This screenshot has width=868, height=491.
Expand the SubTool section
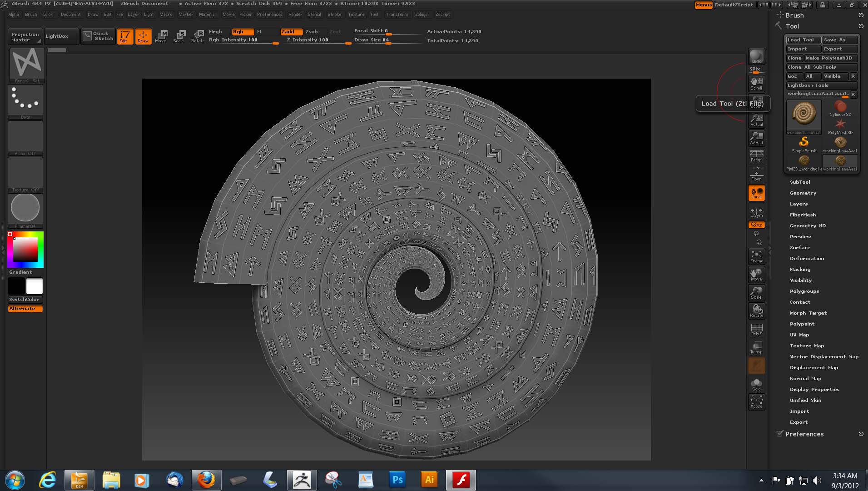tap(799, 182)
